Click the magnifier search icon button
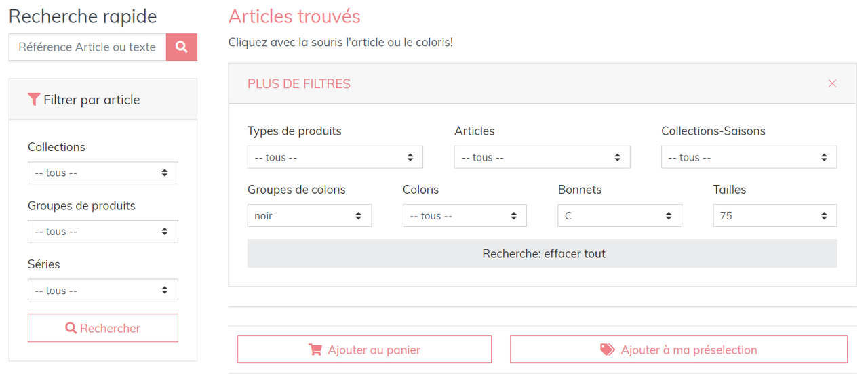The width and height of the screenshot is (868, 378). (x=182, y=47)
